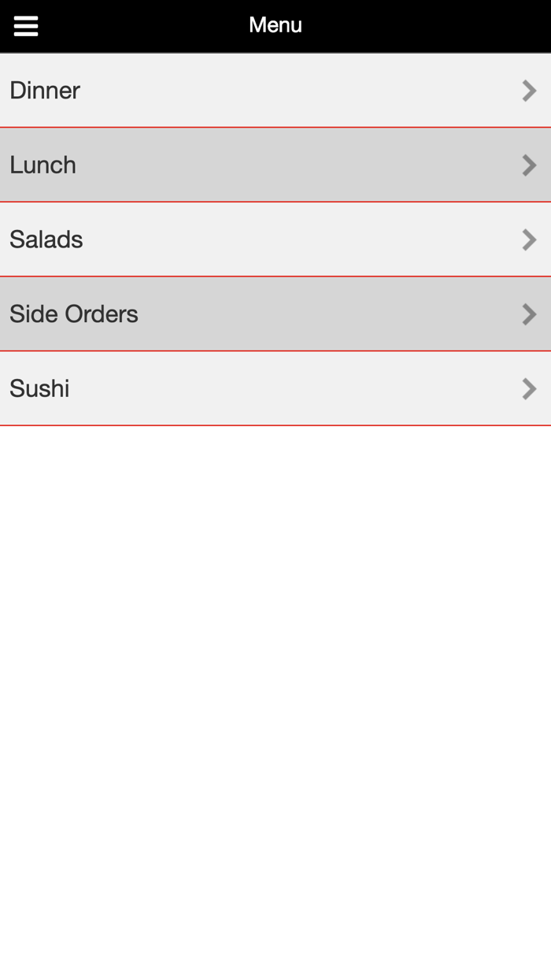Viewport: 551px width, 980px height.
Task: Hit the right arrow beside Sushi
Action: [529, 388]
